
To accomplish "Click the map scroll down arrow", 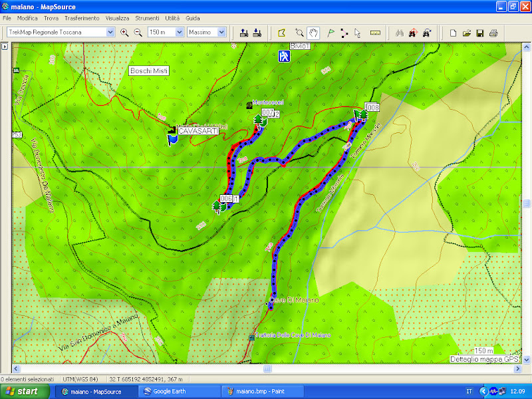I will click(x=527, y=360).
